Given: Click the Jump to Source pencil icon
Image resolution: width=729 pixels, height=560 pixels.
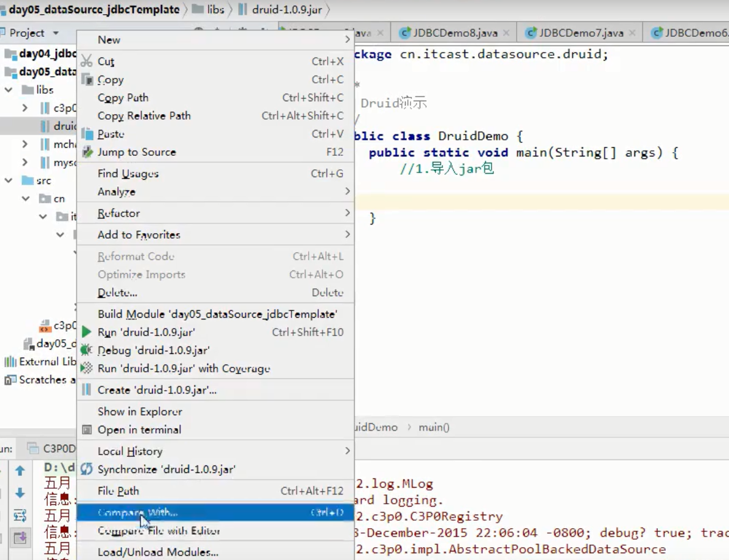Looking at the screenshot, I should [x=87, y=152].
